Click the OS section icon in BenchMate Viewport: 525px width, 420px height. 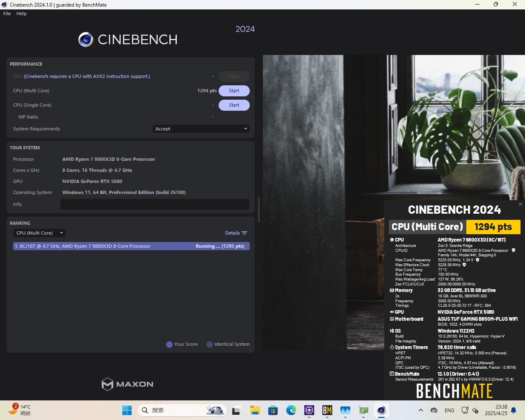tap(392, 331)
